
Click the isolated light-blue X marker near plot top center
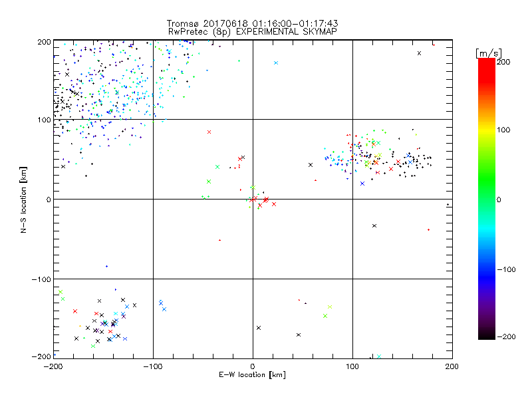pyautogui.click(x=276, y=63)
